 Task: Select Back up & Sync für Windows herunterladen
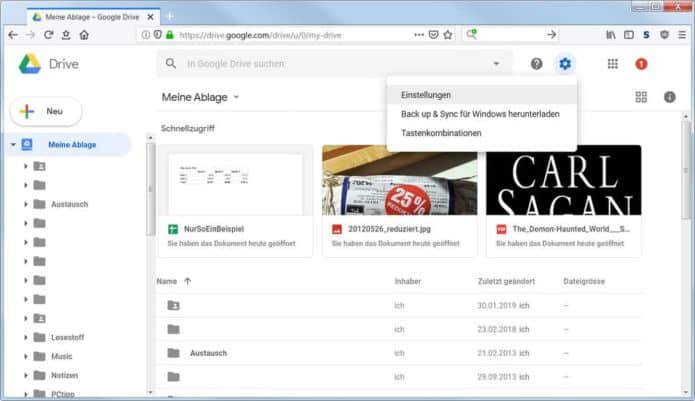point(480,114)
